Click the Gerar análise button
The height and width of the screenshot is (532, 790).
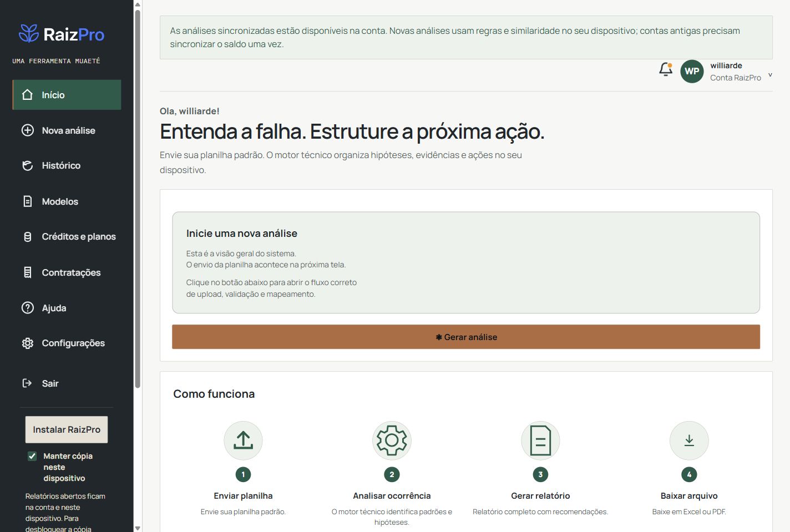[x=466, y=337]
